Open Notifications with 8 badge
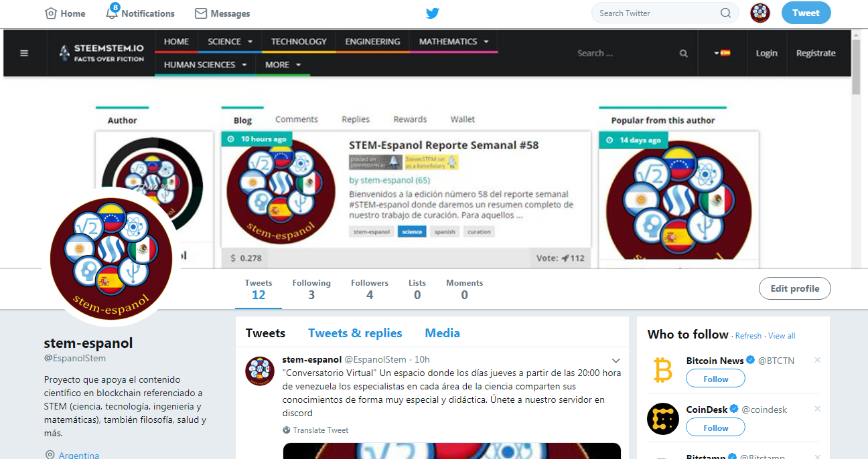Image resolution: width=868 pixels, height=459 pixels. pyautogui.click(x=140, y=13)
